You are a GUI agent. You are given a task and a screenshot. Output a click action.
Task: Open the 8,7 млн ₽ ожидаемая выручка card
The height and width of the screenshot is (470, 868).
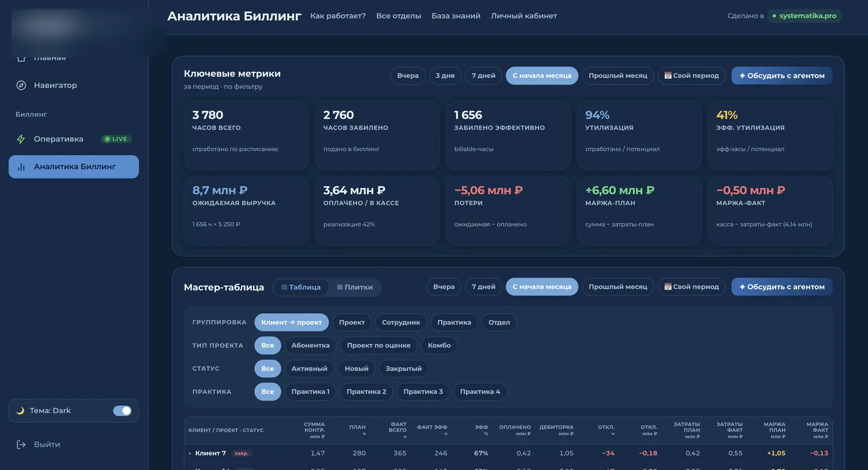(x=246, y=211)
